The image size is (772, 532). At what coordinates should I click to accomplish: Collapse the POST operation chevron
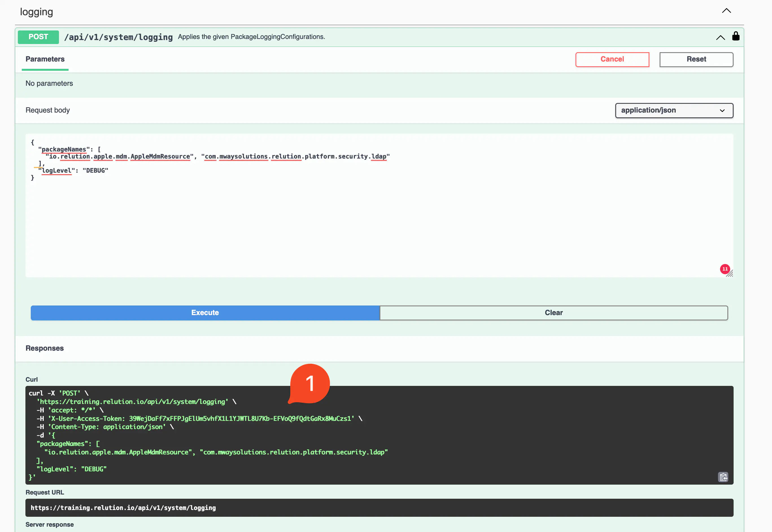click(720, 38)
